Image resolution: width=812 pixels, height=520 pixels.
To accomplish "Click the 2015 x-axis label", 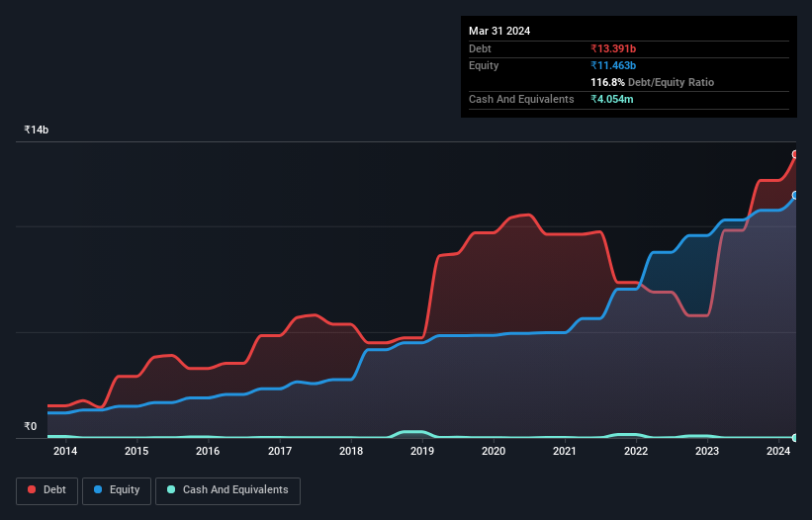I will pos(136,451).
